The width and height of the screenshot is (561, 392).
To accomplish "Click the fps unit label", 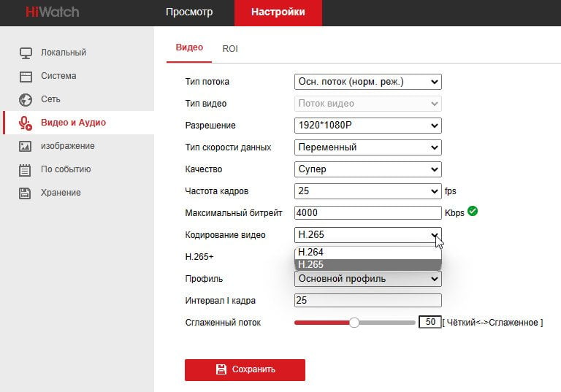I will (x=451, y=191).
